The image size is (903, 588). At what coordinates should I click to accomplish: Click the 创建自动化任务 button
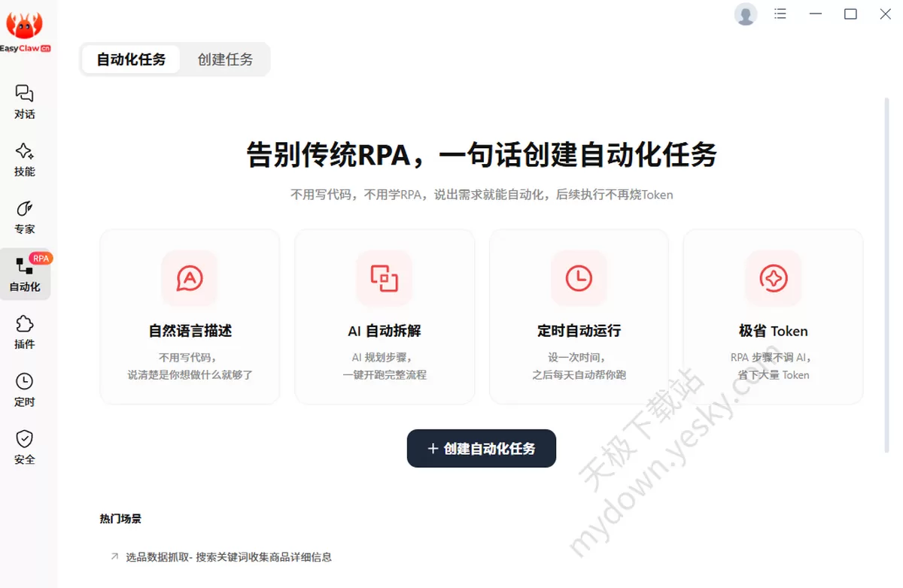point(482,448)
